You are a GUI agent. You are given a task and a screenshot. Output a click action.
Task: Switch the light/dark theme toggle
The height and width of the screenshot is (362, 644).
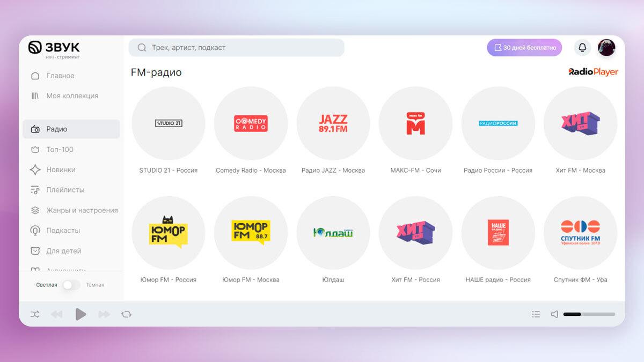pos(71,285)
